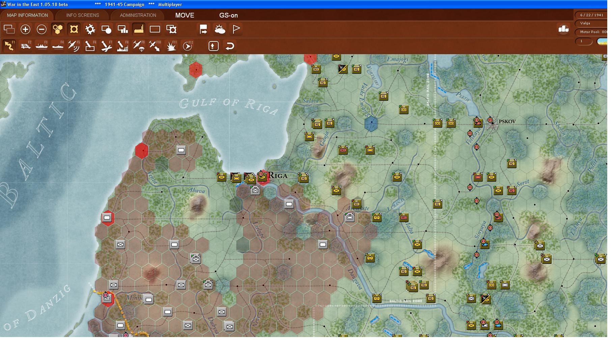The width and height of the screenshot is (614, 364).
Task: Select the Soviet HQ counter south of Emajogi river
Action: [384, 96]
